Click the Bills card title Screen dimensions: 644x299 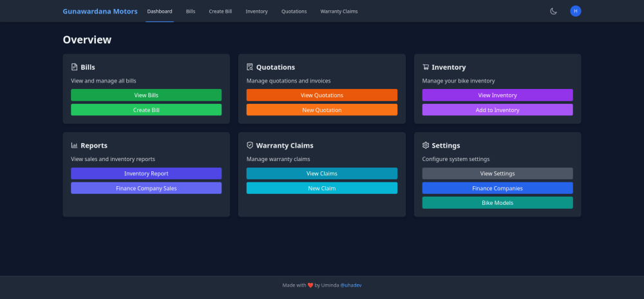[x=88, y=67]
